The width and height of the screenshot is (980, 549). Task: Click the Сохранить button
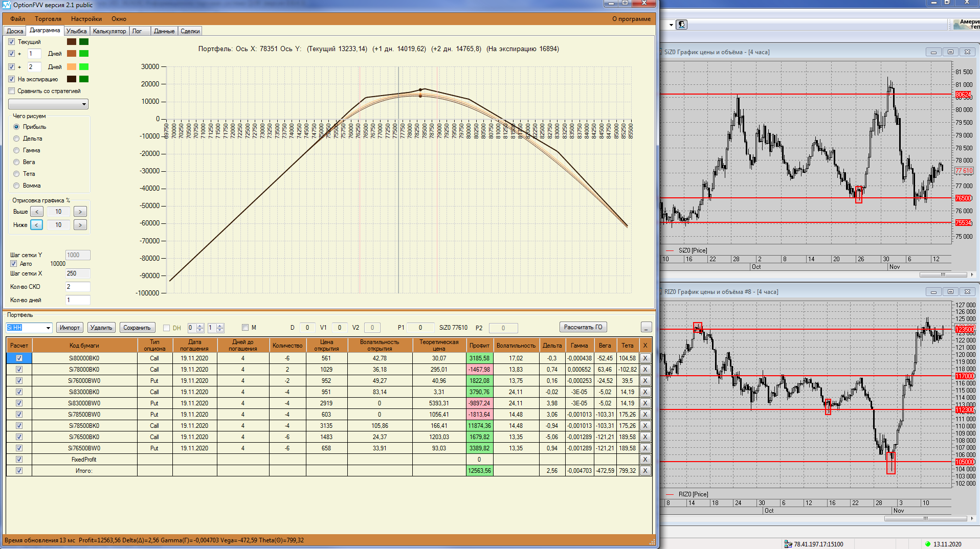[137, 328]
